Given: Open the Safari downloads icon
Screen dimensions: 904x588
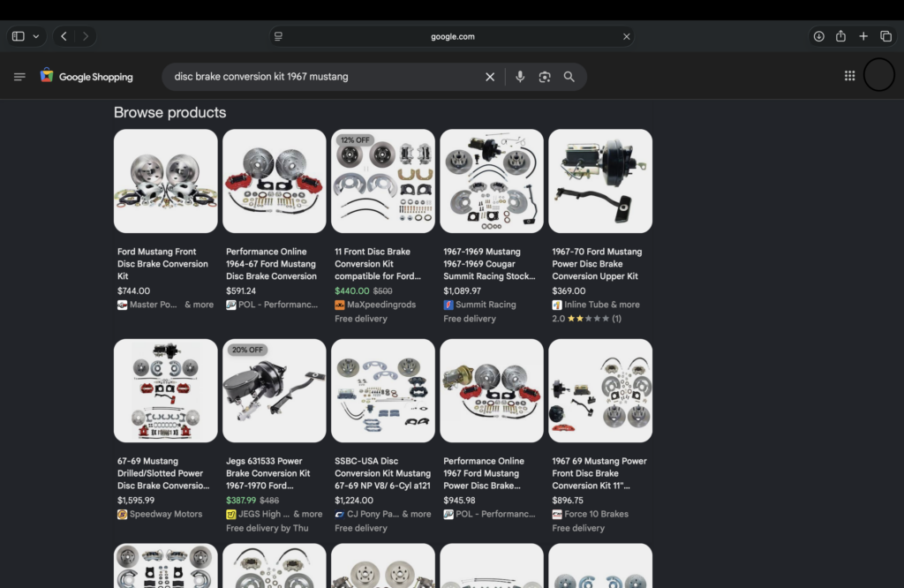Looking at the screenshot, I should pos(818,36).
